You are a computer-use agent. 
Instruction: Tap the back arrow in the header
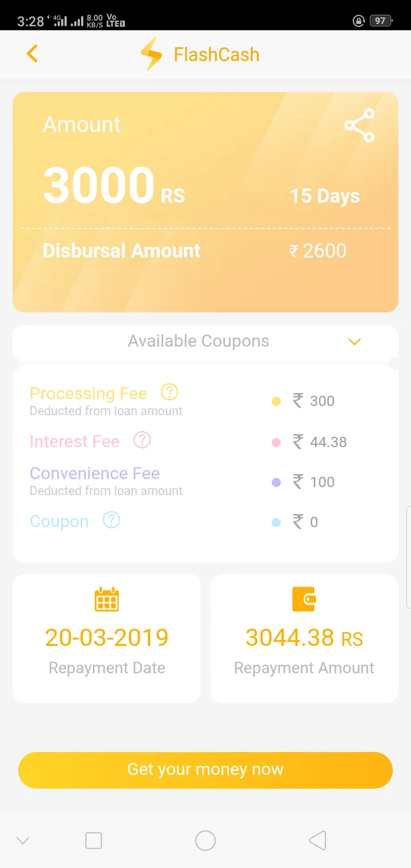click(32, 54)
